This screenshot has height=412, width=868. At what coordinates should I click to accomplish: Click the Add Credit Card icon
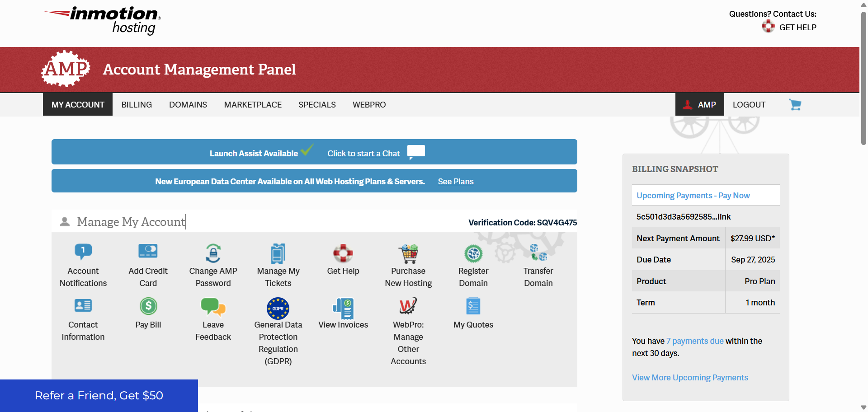(x=148, y=251)
